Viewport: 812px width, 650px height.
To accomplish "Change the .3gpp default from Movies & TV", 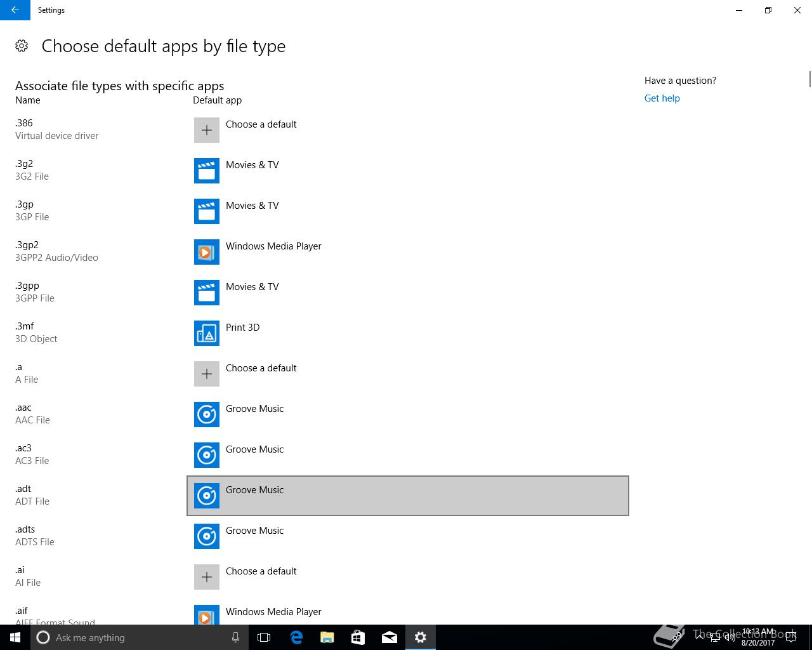I will pyautogui.click(x=408, y=293).
